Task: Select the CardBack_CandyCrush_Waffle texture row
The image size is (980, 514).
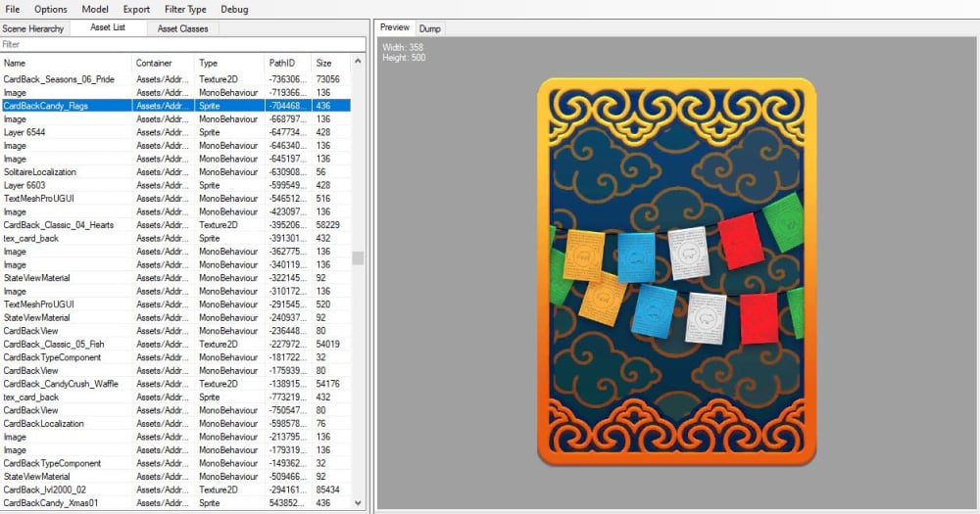Action: tap(61, 384)
